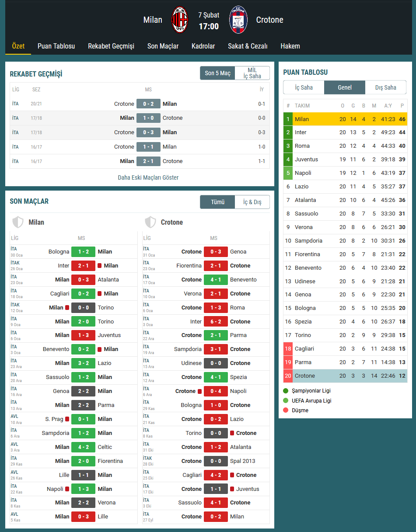Open the 20/21 head-to-head Crotone 0-2 Milan score
Viewport: 416px width, 532px height.
click(x=148, y=104)
